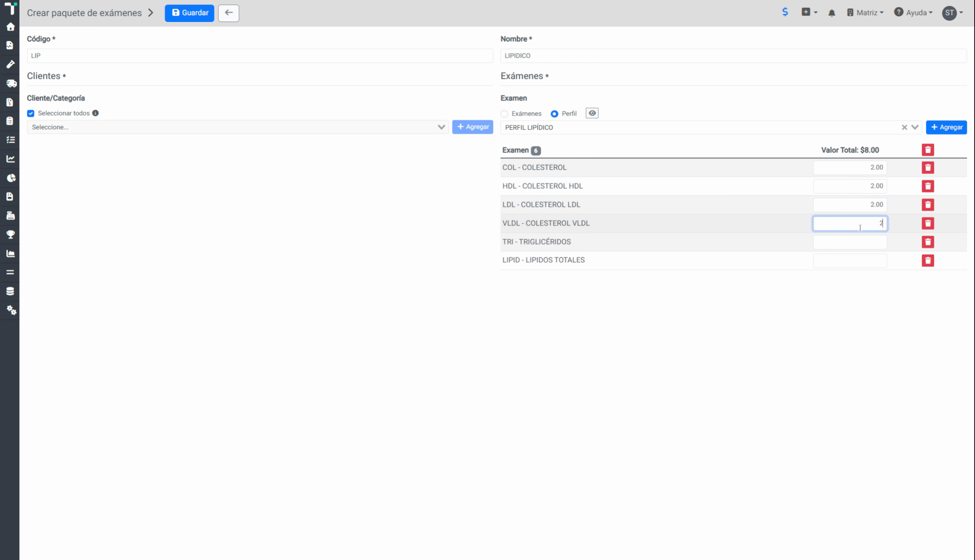Open the pie chart sidebar icon
975x560 pixels.
pos(11,178)
